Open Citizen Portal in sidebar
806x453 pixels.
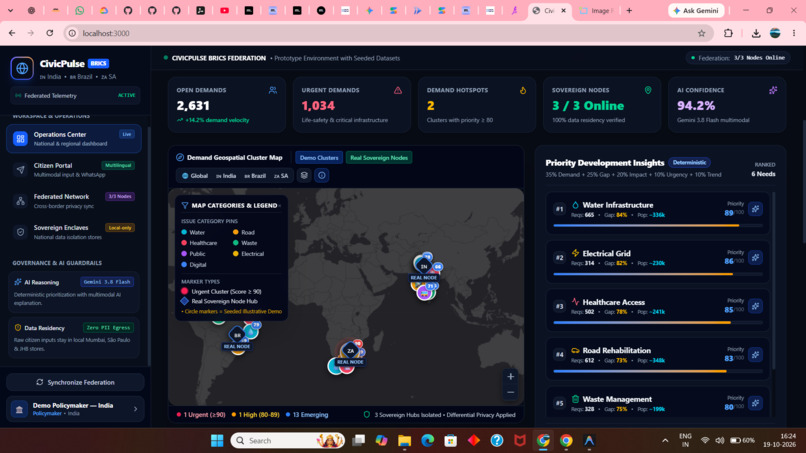[x=74, y=170]
